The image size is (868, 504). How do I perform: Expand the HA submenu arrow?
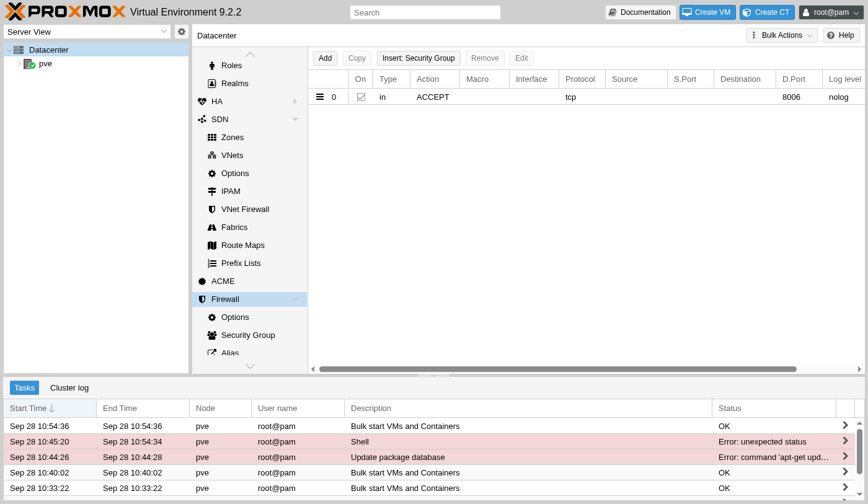coord(295,102)
